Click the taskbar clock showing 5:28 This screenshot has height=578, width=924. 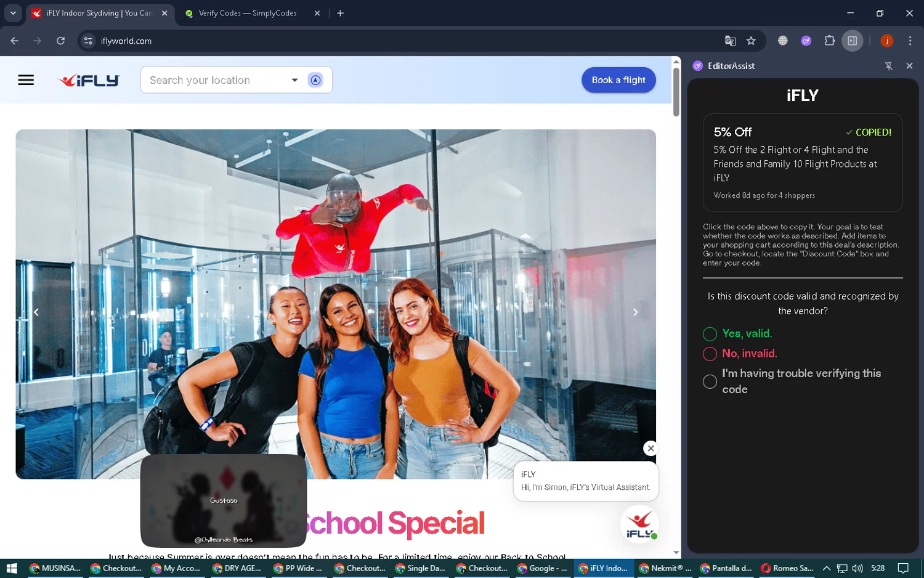pyautogui.click(x=878, y=568)
